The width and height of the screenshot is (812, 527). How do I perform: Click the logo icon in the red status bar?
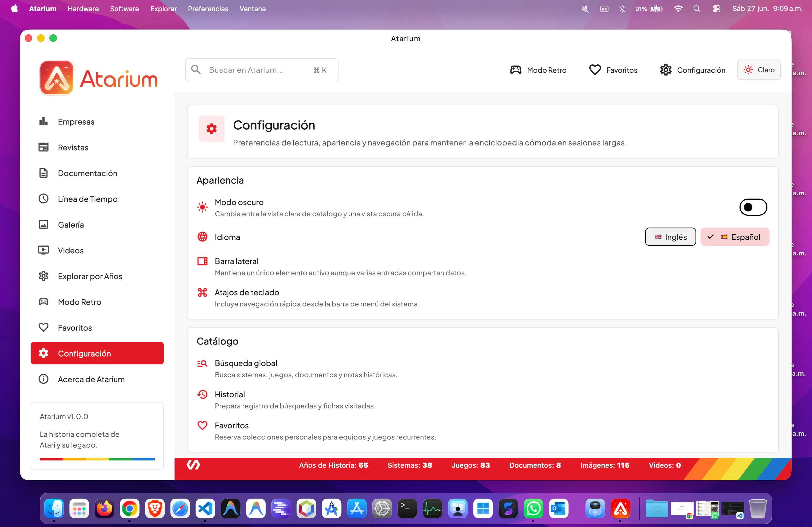coord(193,465)
